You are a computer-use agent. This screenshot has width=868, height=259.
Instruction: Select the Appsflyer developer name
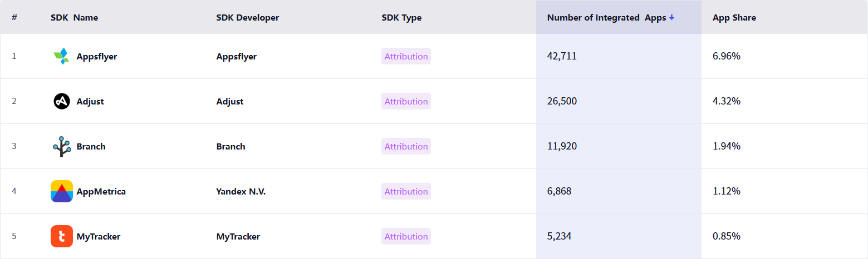(237, 56)
